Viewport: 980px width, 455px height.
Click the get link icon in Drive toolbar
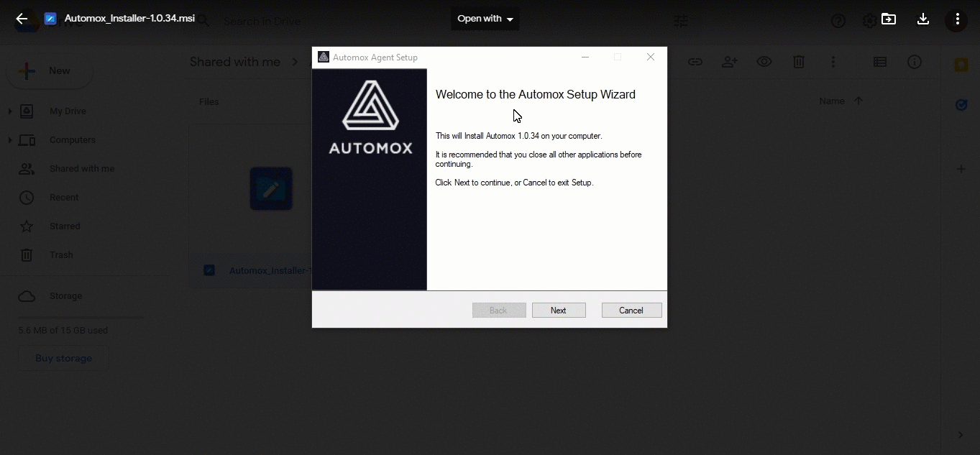pos(695,63)
